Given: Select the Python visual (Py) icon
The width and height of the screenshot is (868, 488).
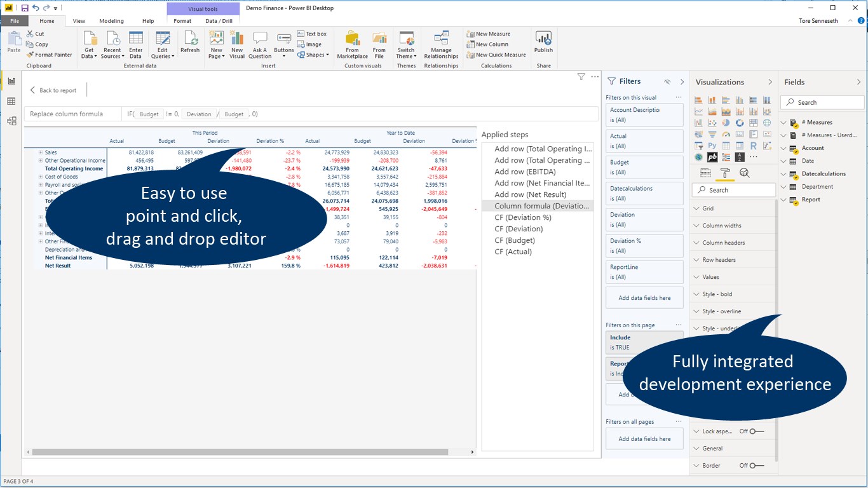Looking at the screenshot, I should click(712, 146).
